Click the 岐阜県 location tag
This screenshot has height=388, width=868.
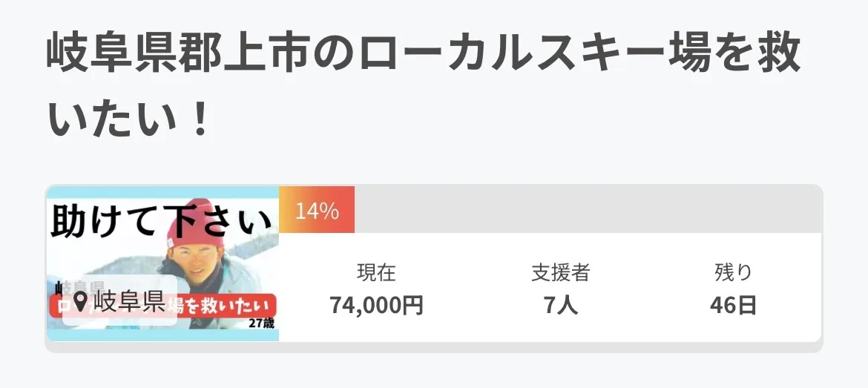[120, 300]
